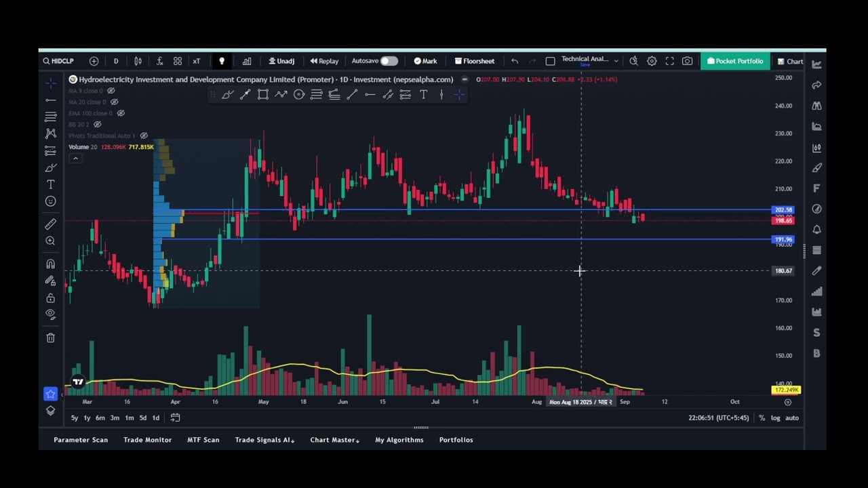Collapse the indicator legend chevron
The image size is (868, 488).
[75, 159]
